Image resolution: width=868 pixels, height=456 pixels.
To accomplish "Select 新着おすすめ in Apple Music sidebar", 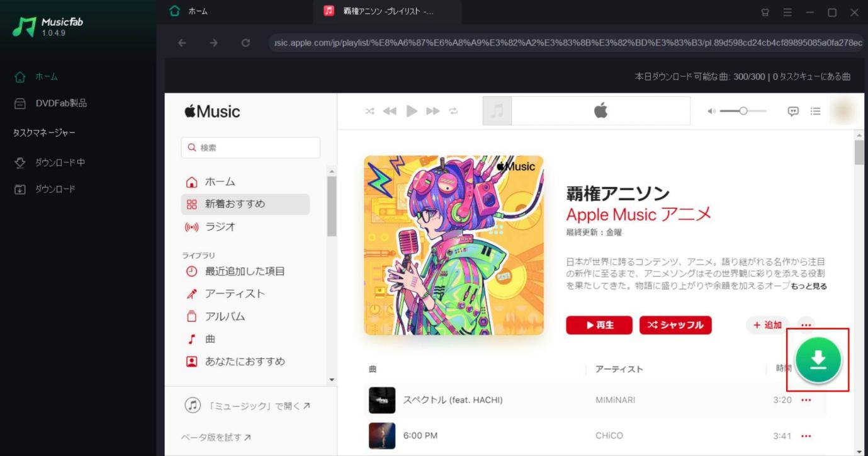I will point(245,204).
